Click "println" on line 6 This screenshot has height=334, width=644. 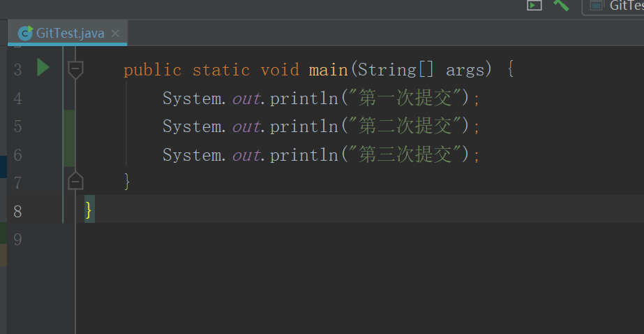click(304, 154)
